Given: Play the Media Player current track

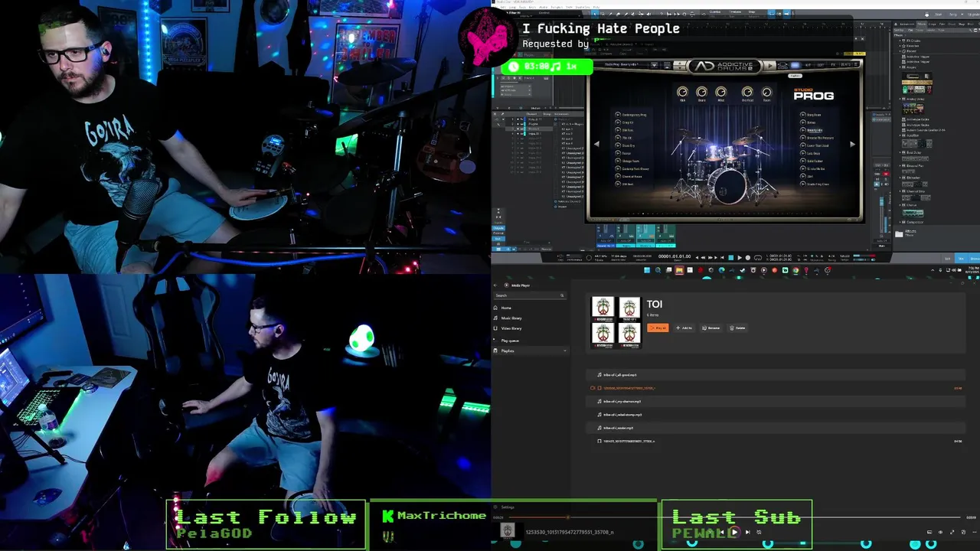Looking at the screenshot, I should 734,532.
